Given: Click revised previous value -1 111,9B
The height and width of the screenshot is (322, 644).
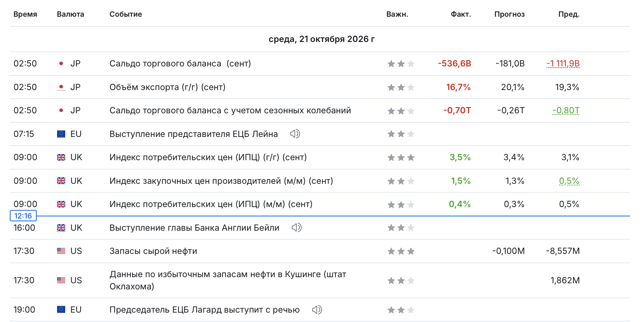Looking at the screenshot, I should click(563, 64).
